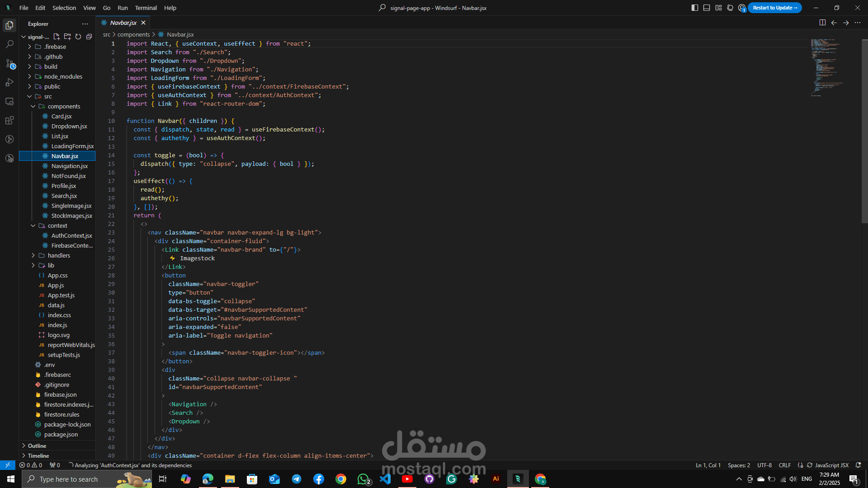This screenshot has height=488, width=868.
Task: Expand the node_modules folder
Action: tap(63, 76)
